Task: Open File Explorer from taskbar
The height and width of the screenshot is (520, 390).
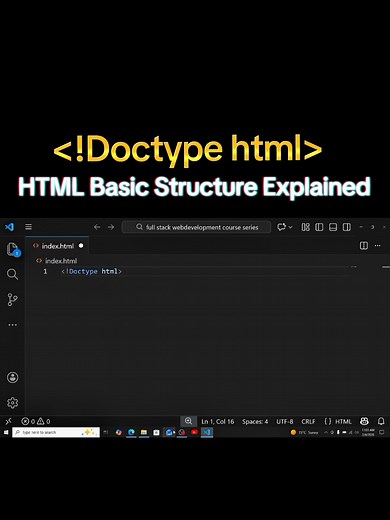Action: [144, 432]
